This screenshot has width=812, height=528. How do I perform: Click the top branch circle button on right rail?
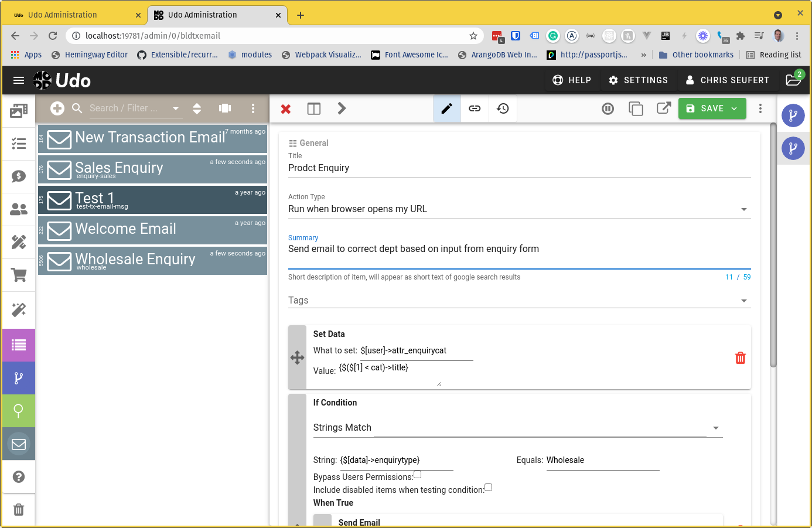tap(793, 115)
